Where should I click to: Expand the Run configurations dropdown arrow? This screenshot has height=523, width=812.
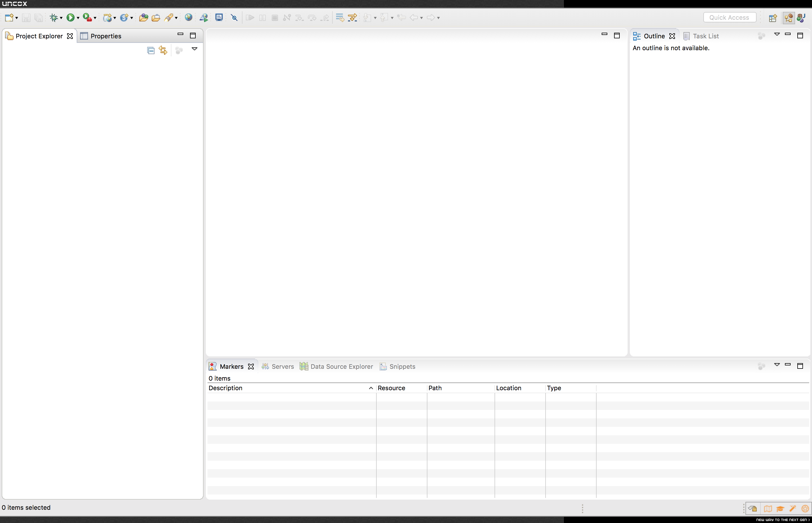click(x=78, y=18)
